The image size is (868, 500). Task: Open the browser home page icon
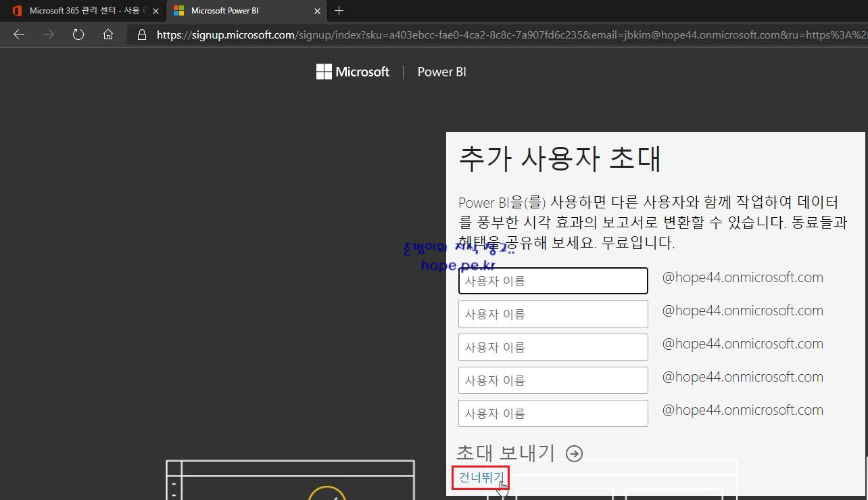(x=108, y=35)
